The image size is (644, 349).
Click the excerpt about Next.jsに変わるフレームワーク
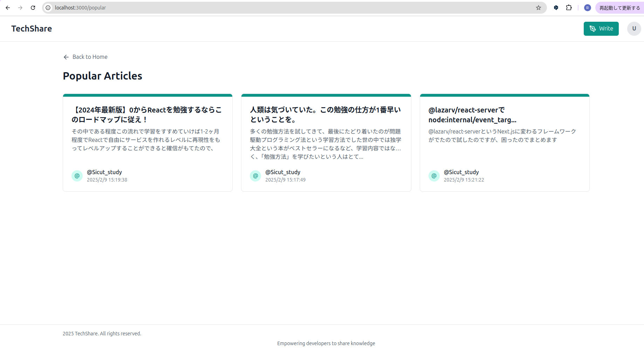click(x=502, y=136)
